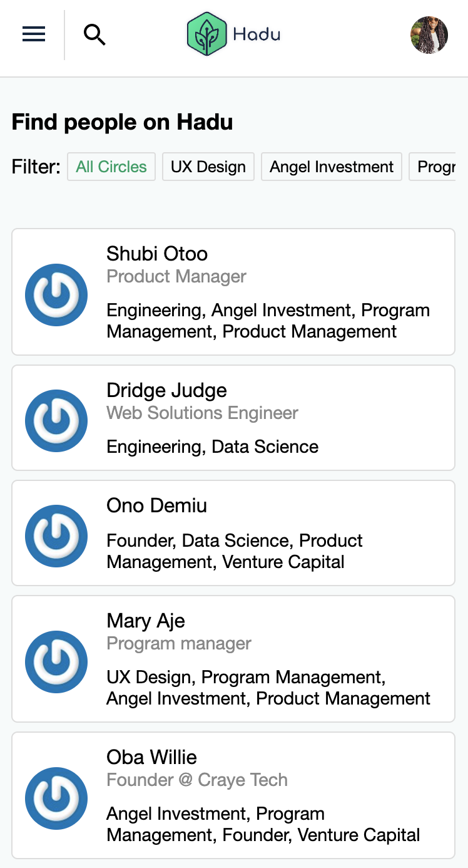Open the hamburger navigation menu
468x868 pixels.
[34, 34]
